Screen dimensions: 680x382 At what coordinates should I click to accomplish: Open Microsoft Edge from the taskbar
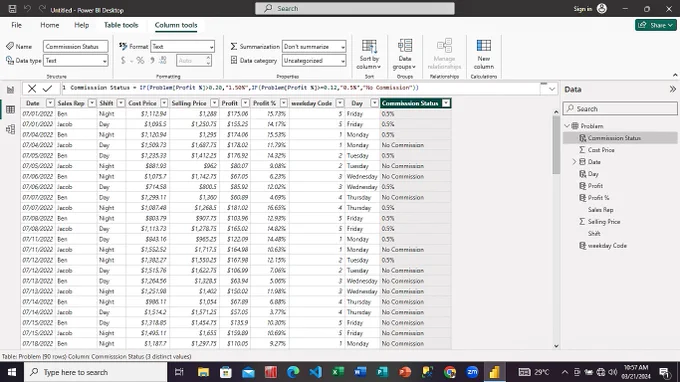(x=293, y=372)
